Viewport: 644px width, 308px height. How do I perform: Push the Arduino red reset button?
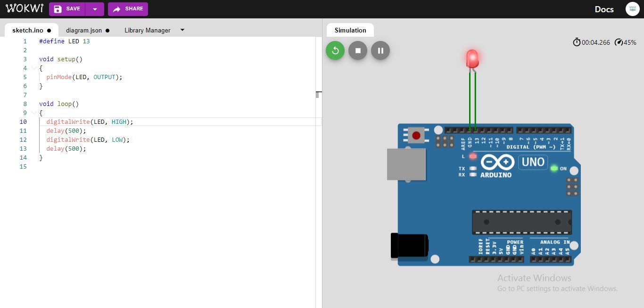click(416, 136)
